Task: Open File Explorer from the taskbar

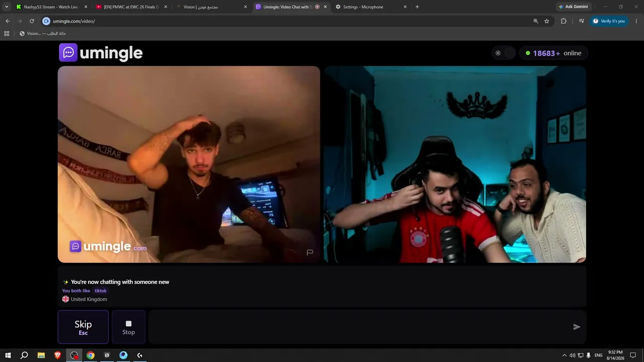Action: point(41,355)
